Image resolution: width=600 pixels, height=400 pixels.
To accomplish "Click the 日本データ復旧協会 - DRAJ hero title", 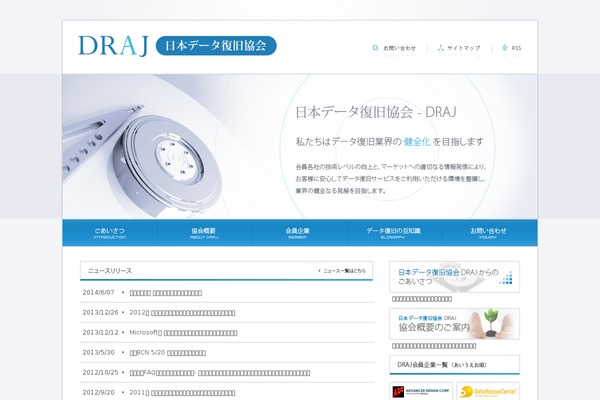I will coord(376,112).
